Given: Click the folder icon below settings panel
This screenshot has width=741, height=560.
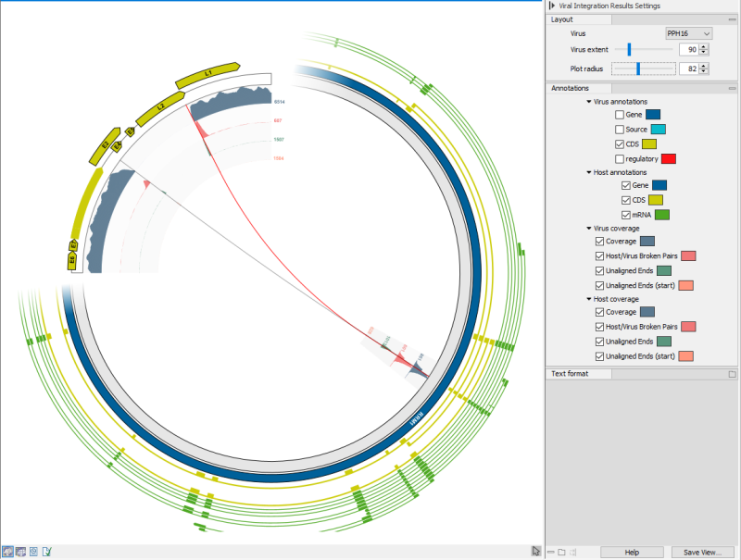Looking at the screenshot, I should (x=561, y=552).
